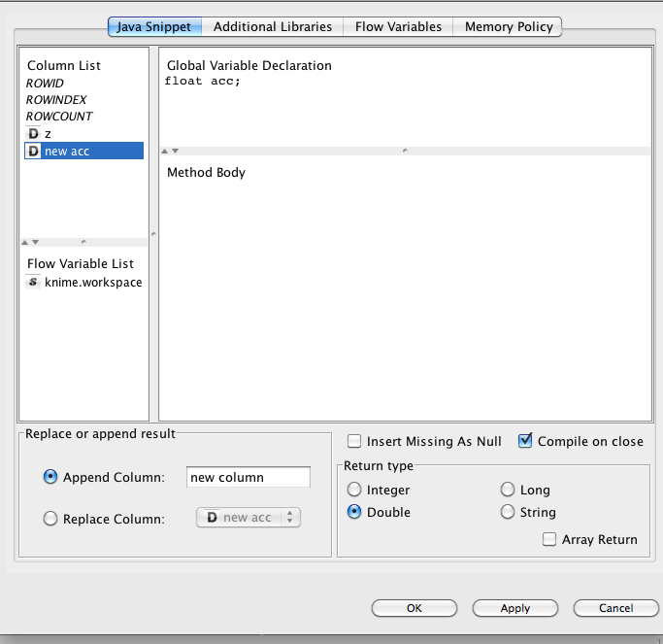Click the double type icon next to z

pyautogui.click(x=33, y=134)
